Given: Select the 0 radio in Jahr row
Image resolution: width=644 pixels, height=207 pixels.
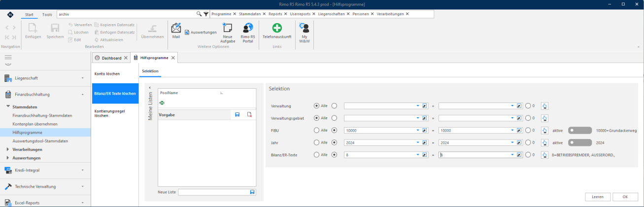Looking at the screenshot, I should (528, 142).
